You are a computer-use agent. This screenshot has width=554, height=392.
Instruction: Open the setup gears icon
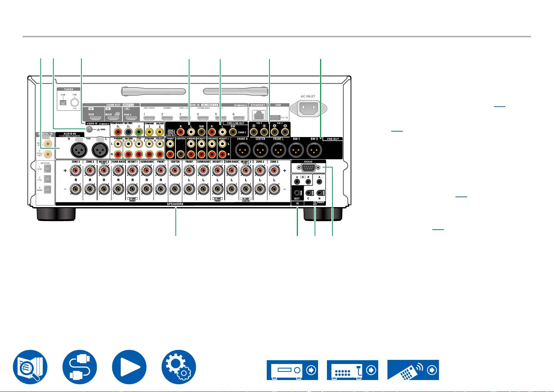(x=179, y=367)
